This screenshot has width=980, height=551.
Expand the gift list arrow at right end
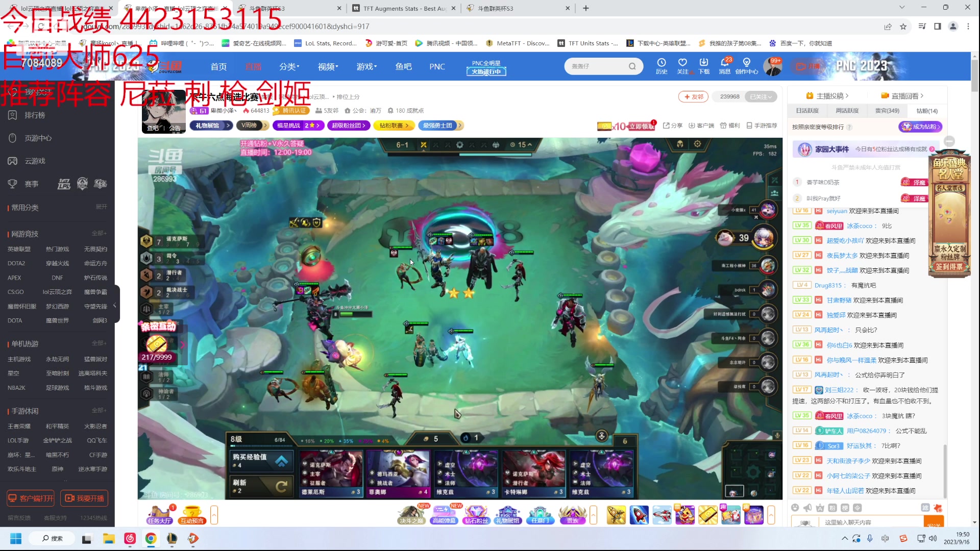[x=771, y=515]
